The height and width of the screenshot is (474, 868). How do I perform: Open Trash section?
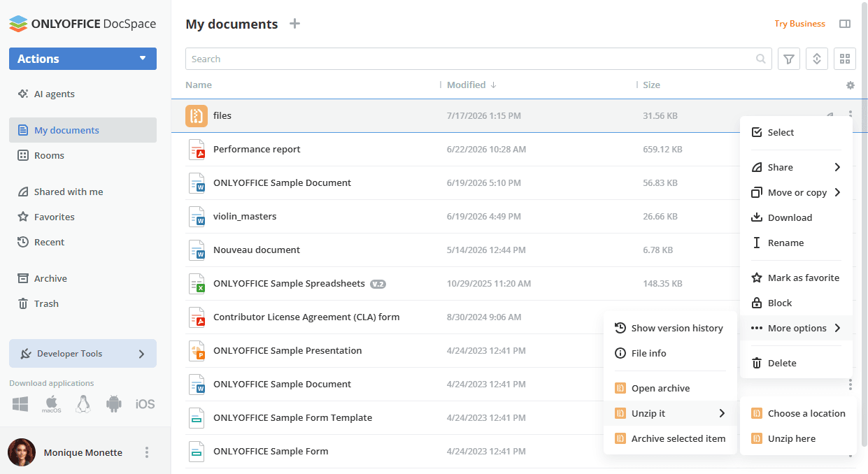(83, 303)
